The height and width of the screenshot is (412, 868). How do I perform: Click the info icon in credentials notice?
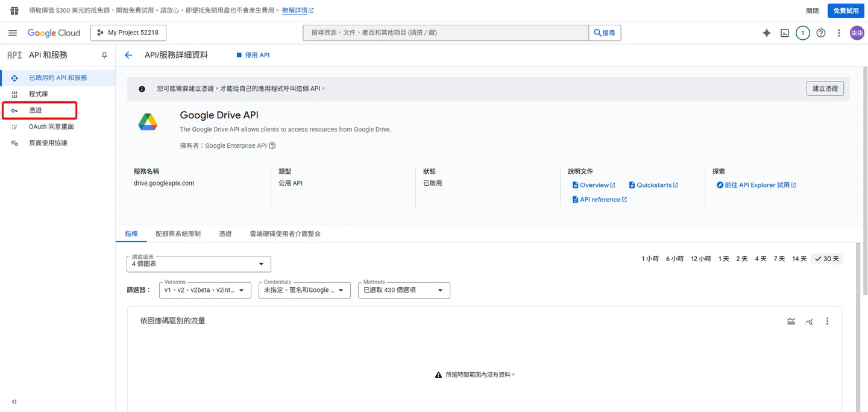tap(142, 89)
